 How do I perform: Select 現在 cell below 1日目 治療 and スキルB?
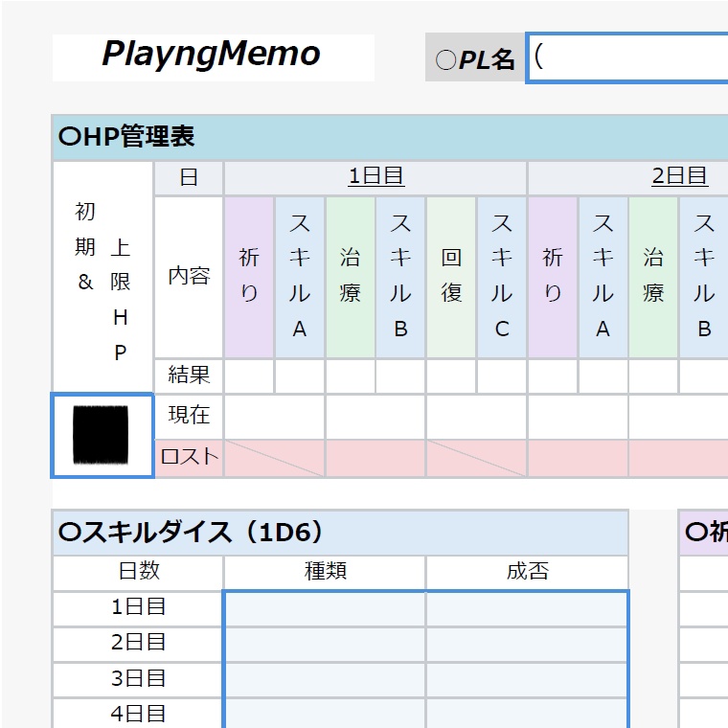[x=375, y=417]
